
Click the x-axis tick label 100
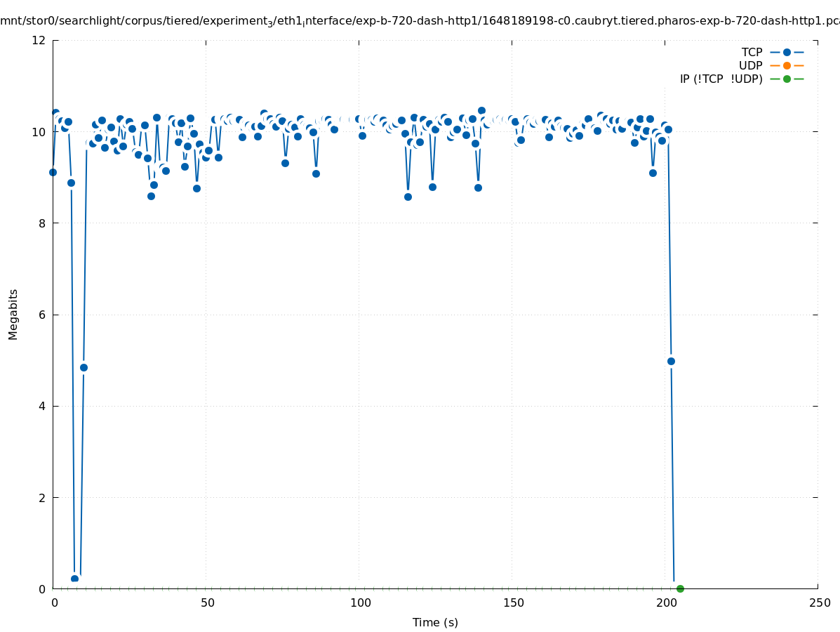[360, 603]
